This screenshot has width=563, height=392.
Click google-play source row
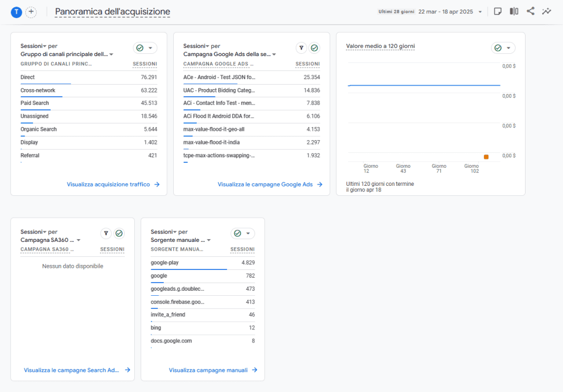pos(202,263)
